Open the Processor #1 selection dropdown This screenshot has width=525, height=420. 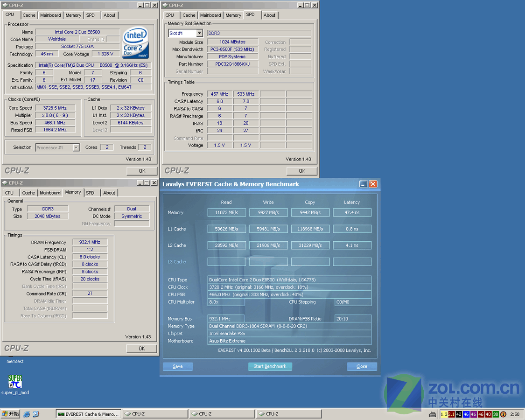click(76, 148)
